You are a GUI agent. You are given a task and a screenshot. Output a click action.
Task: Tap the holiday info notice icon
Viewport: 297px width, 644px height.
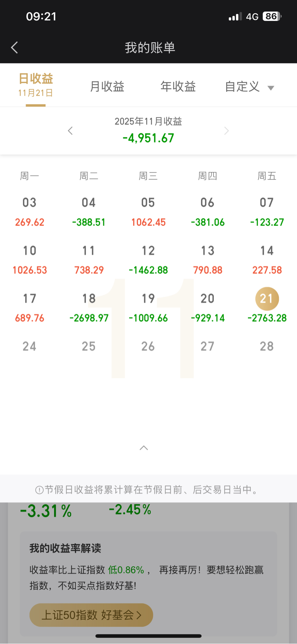coord(39,490)
